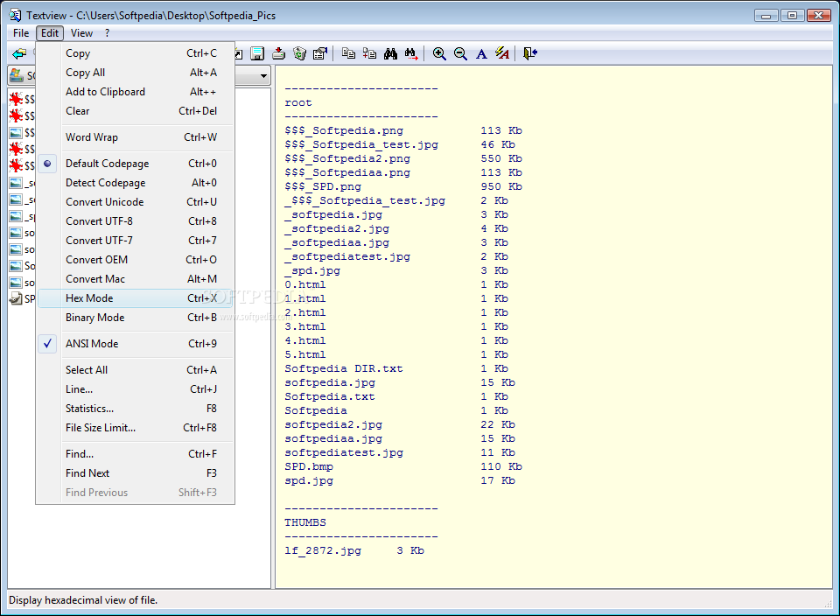
Task: Choose Find... menu entry
Action: tap(136, 454)
